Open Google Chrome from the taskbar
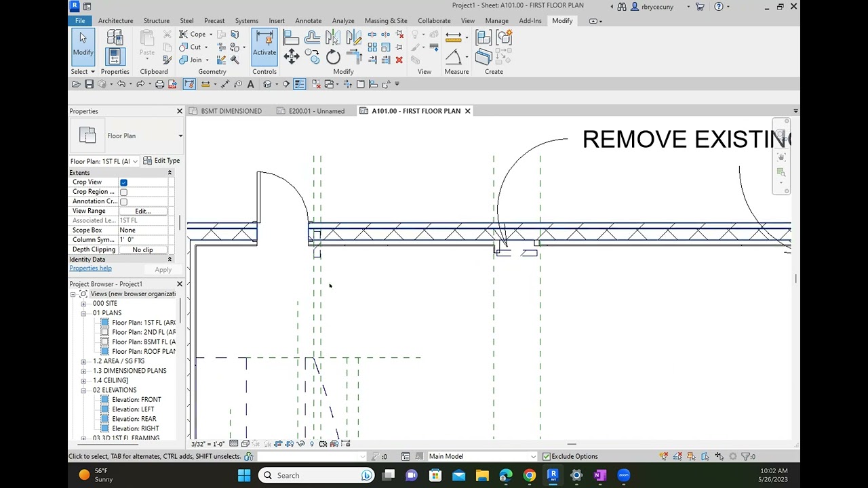 (x=530, y=475)
